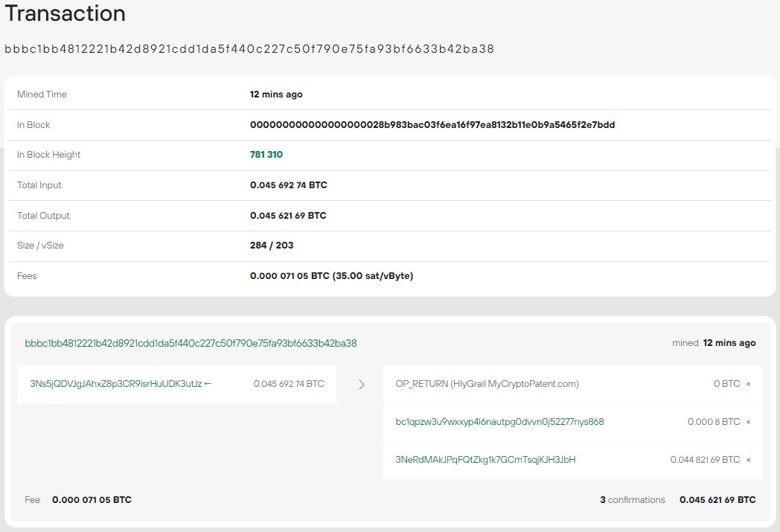Open block height 781 310 link

(266, 155)
